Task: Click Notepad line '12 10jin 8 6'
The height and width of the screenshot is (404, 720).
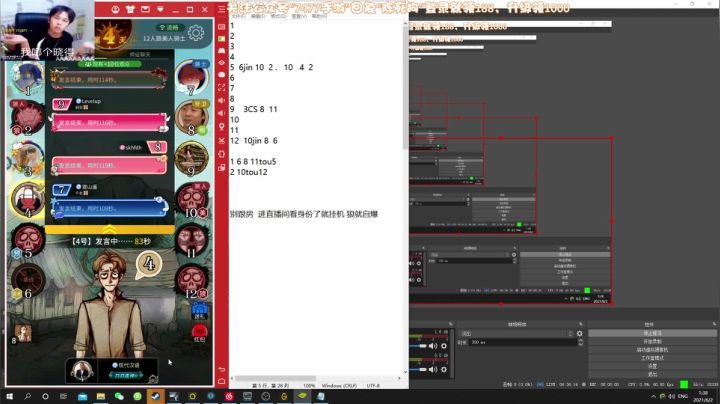Action: pos(253,141)
